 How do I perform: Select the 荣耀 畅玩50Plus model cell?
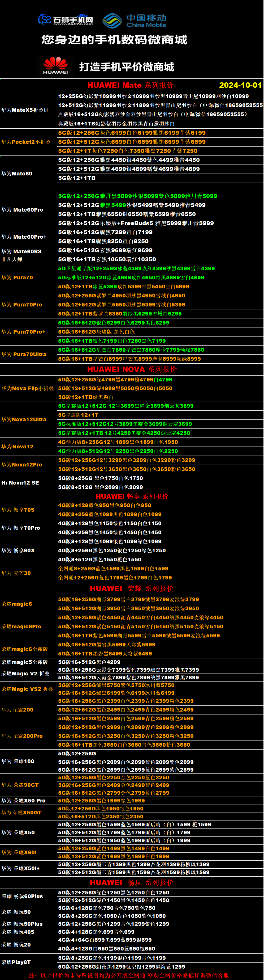(28, 924)
